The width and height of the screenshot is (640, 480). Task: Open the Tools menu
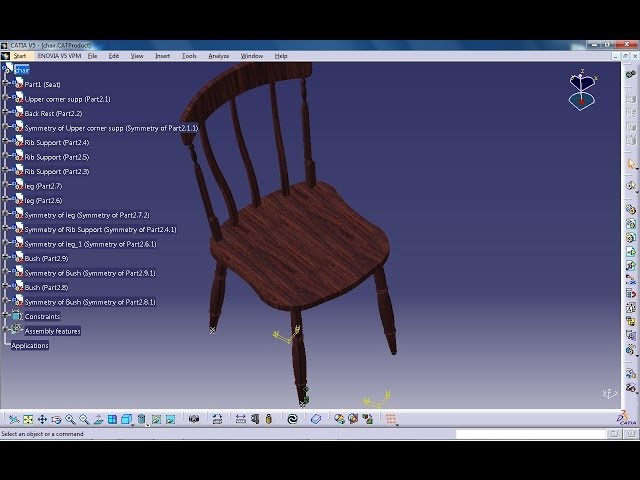pos(189,56)
